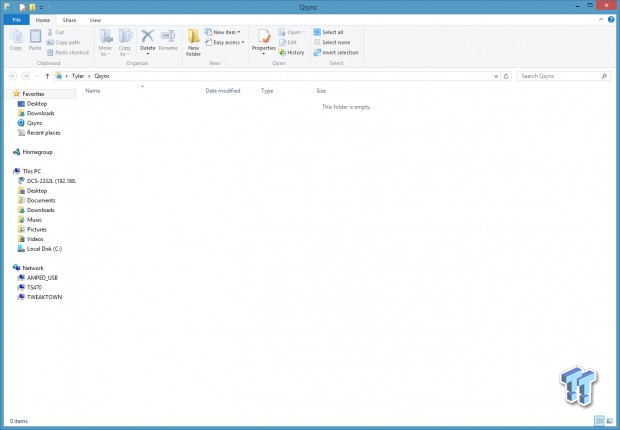
Task: Click Paste shortcut in ribbon
Action: coord(68,53)
